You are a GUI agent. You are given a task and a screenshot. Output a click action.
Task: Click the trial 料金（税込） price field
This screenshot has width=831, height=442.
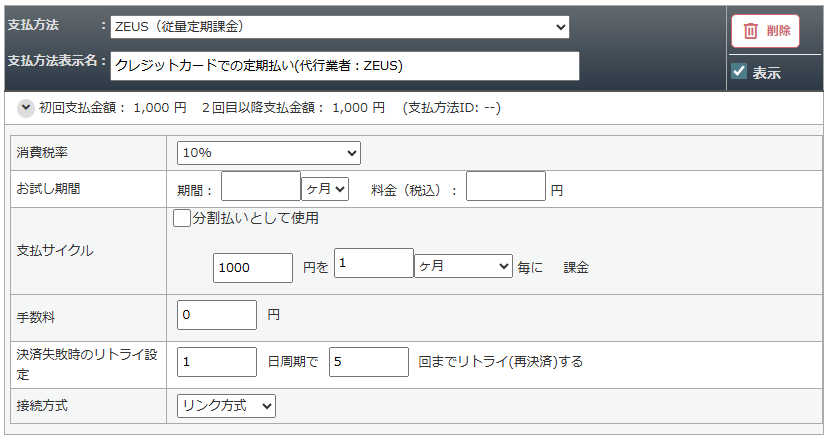pyautogui.click(x=505, y=187)
